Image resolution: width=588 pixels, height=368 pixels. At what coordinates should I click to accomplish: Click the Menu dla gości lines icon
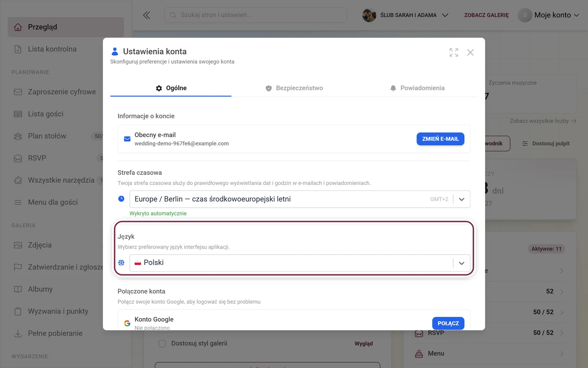coord(18,202)
